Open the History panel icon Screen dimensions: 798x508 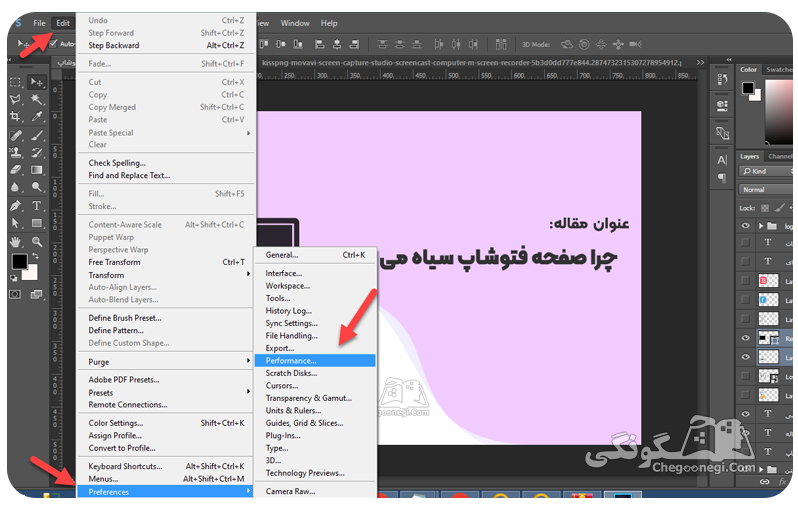click(x=722, y=79)
